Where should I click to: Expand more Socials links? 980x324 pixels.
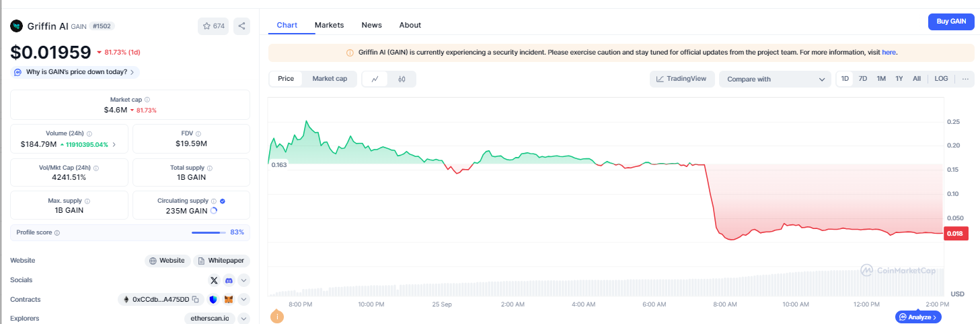point(243,280)
